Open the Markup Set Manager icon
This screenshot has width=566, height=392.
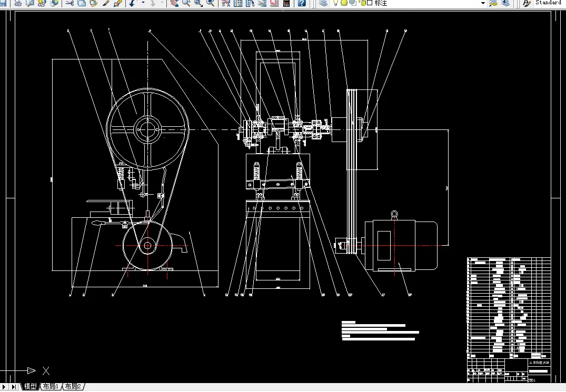pos(274,3)
